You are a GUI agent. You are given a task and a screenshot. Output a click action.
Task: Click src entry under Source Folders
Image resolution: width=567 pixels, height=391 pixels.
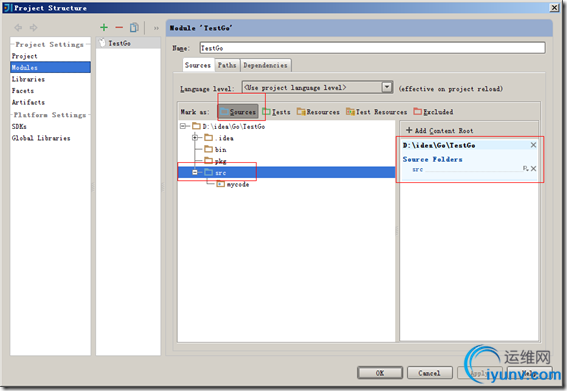418,169
